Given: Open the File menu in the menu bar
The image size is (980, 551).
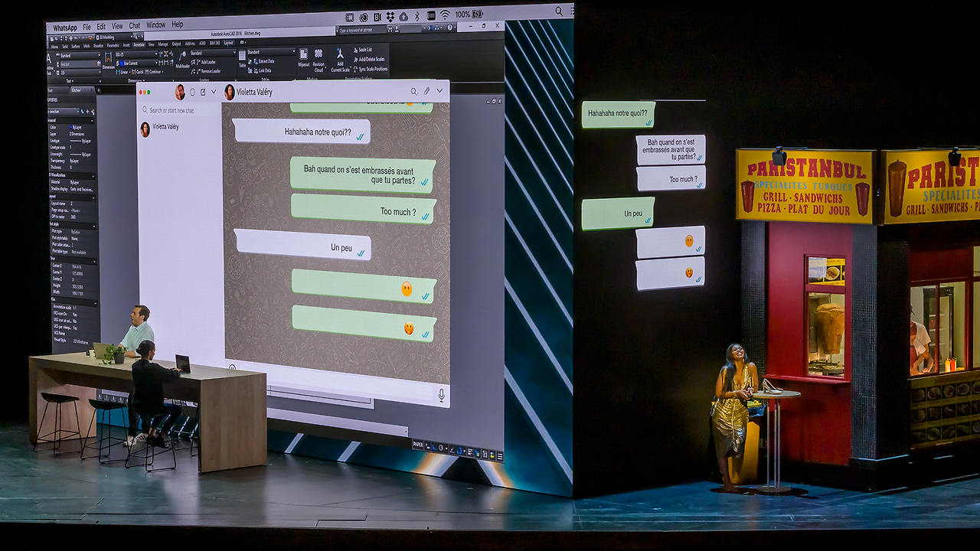Looking at the screenshot, I should [x=87, y=27].
